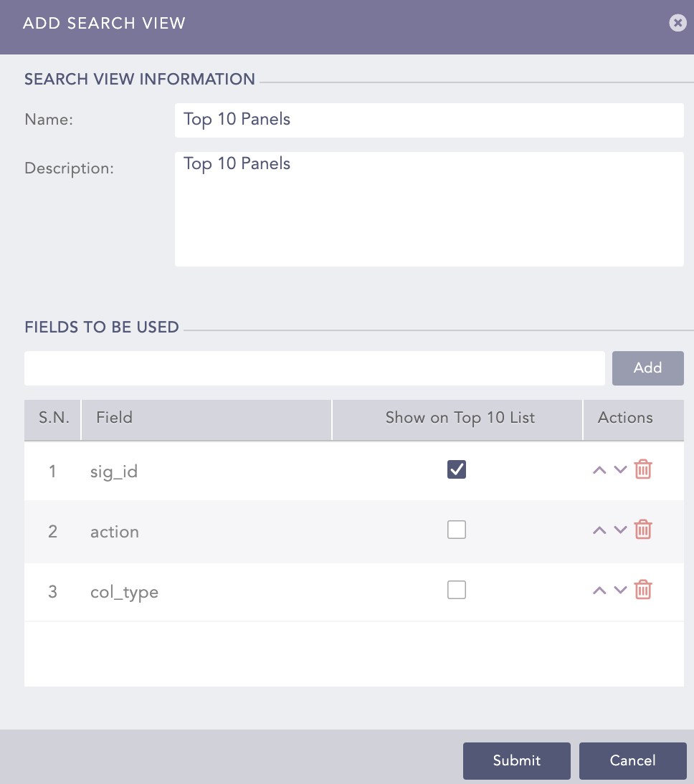Move col_type field down using its down arrow

pyautogui.click(x=621, y=591)
